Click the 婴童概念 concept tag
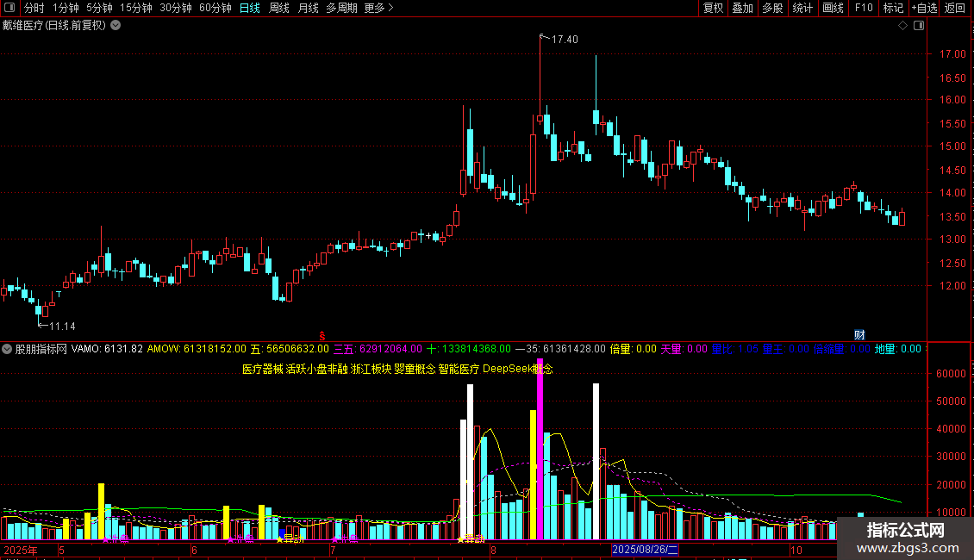The image size is (974, 560). pos(415,369)
